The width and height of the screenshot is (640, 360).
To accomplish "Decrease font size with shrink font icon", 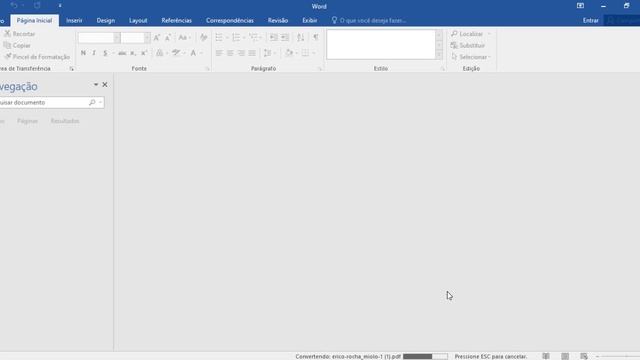I will [168, 38].
